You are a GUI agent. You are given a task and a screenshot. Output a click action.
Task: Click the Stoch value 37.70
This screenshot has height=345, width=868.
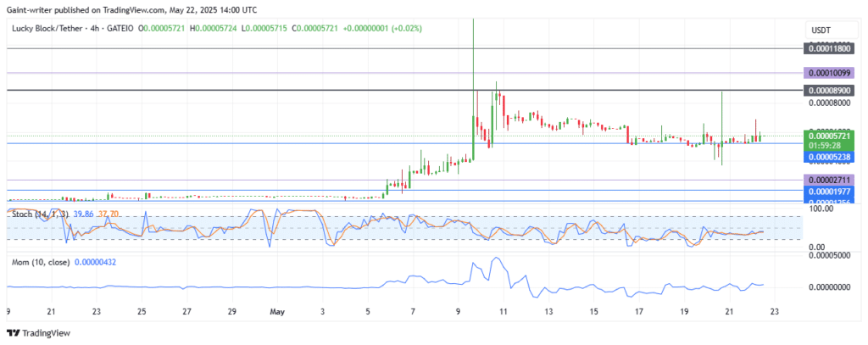107,214
